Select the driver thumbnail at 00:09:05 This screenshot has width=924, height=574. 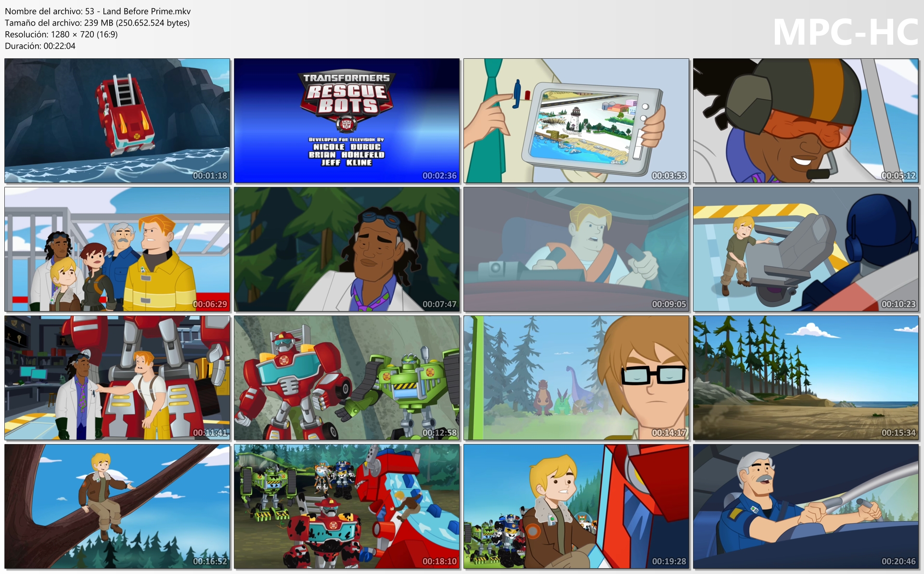[x=577, y=249]
